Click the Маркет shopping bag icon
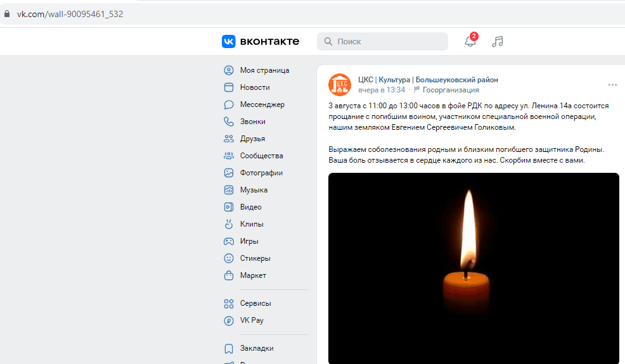This screenshot has height=364, width=625. pos(229,275)
